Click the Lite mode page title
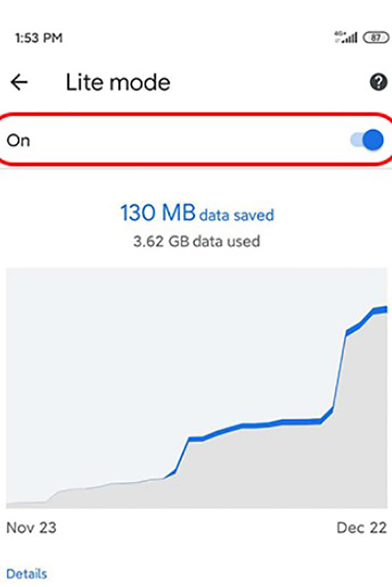The image size is (392, 587). point(118,82)
